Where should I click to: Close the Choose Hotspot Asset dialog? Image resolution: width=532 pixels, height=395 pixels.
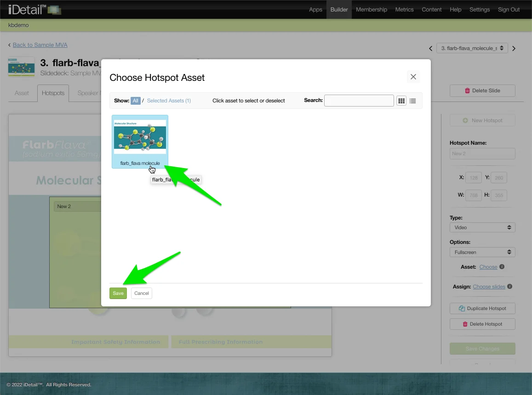(x=413, y=77)
